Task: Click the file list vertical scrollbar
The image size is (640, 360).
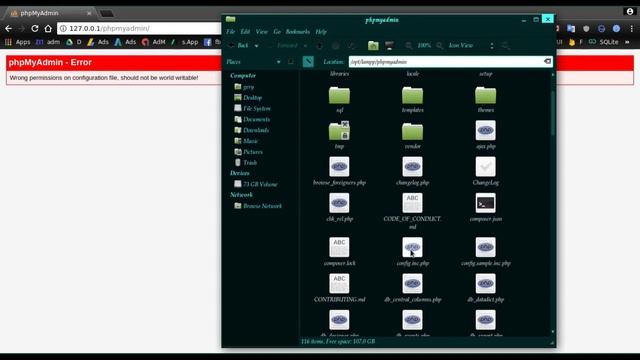Action: pos(553,114)
